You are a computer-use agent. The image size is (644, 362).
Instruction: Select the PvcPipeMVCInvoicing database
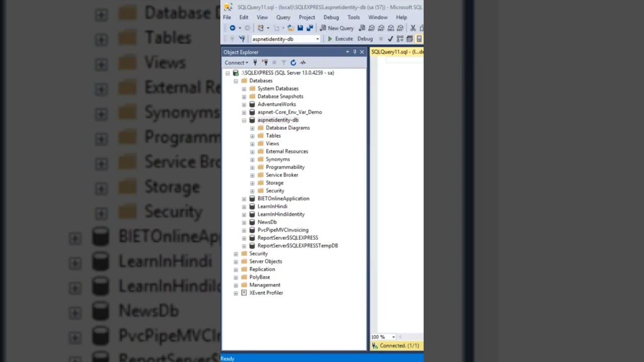pos(283,230)
